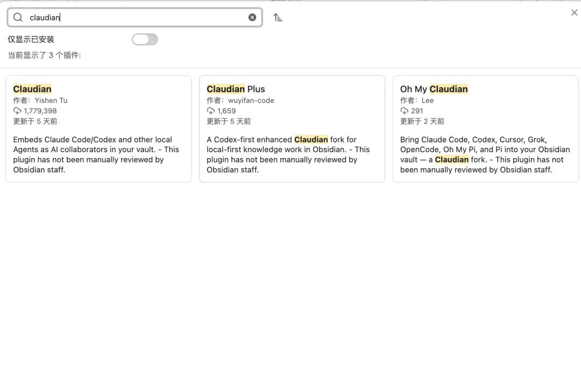Open the Claudian Plus plugin card
Viewport: 581px width, 392px height.
[292, 129]
